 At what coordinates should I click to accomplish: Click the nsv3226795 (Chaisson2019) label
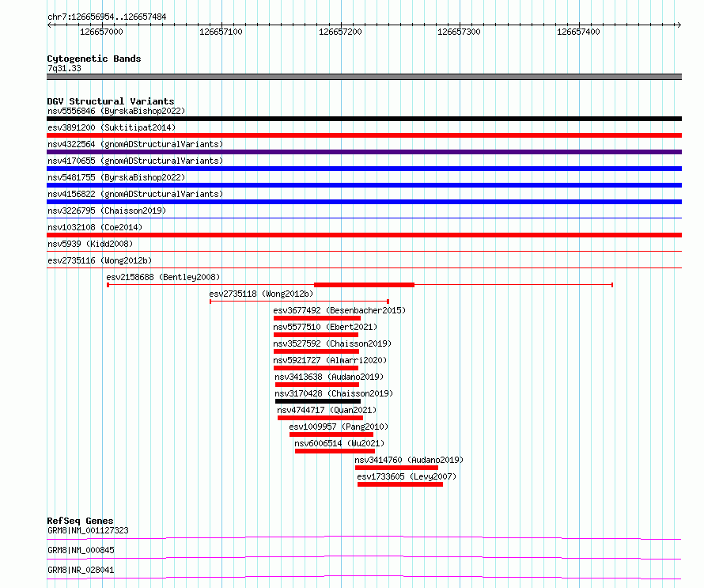(x=107, y=211)
